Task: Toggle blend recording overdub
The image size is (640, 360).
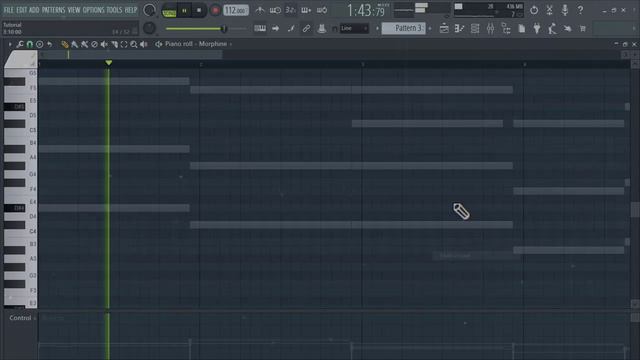Action: point(306,10)
